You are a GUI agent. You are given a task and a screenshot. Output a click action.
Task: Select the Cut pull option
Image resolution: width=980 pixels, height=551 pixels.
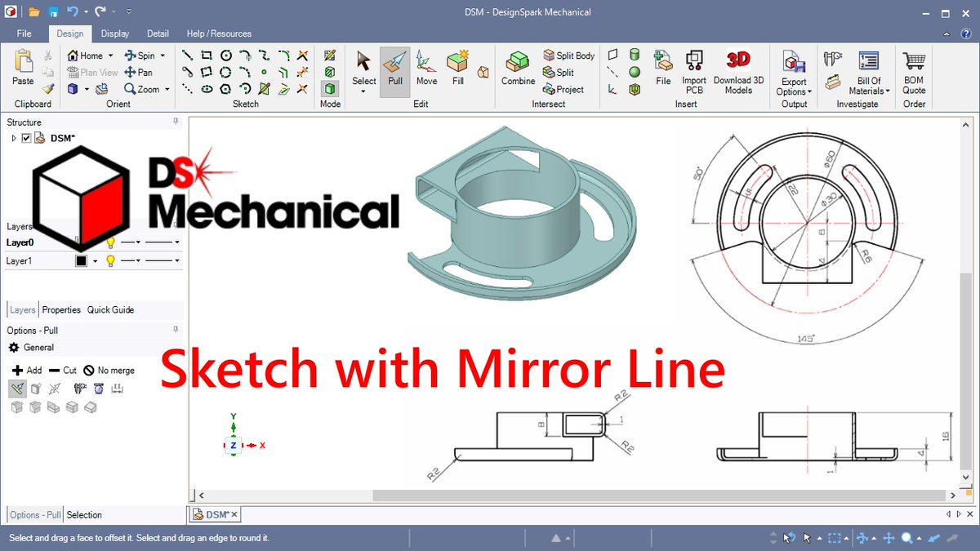click(63, 370)
